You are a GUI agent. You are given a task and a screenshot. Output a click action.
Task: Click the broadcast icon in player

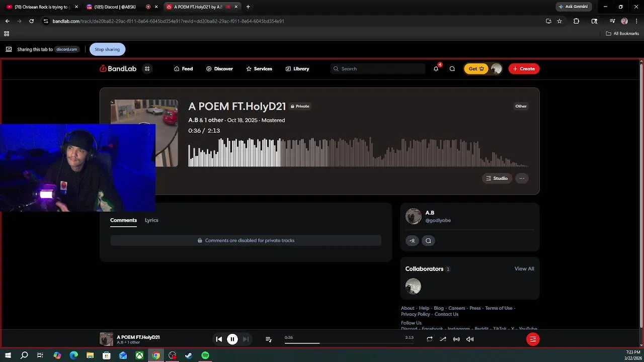point(456,339)
